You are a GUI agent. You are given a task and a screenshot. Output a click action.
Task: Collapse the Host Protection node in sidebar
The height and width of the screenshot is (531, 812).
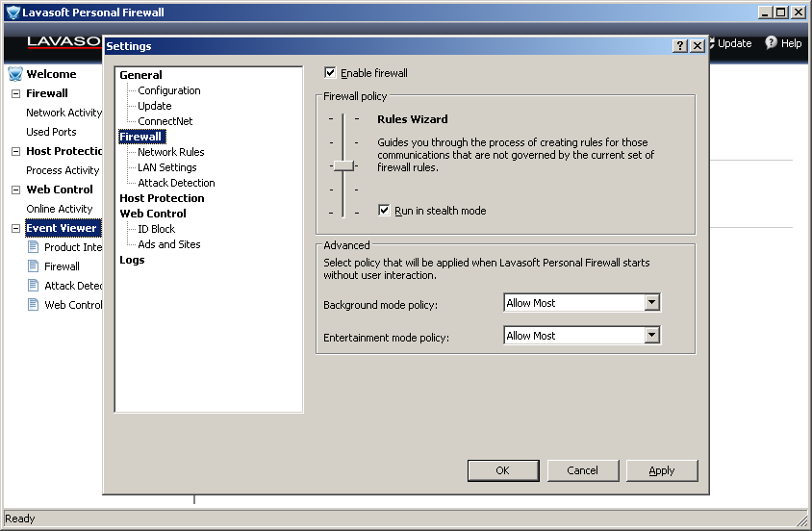pos(16,151)
